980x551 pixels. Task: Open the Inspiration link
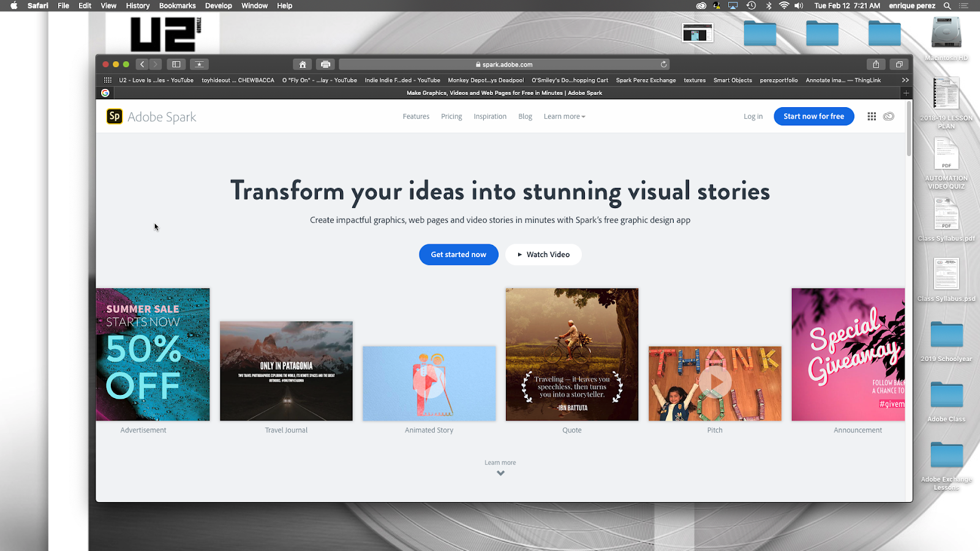(490, 116)
